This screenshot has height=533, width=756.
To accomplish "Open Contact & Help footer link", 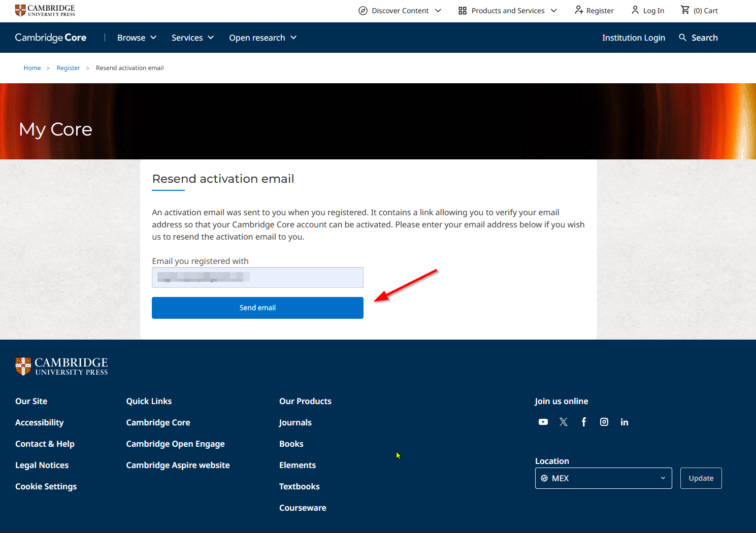I will pos(45,444).
